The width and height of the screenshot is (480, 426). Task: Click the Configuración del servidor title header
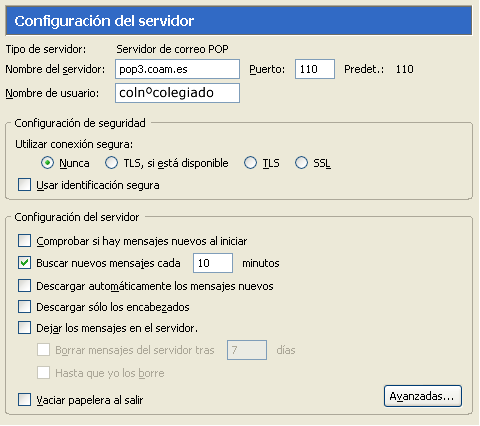point(239,21)
